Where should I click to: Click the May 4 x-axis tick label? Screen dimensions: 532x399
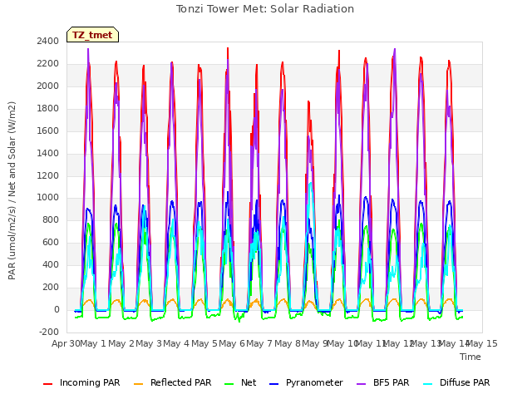[x=176, y=343]
